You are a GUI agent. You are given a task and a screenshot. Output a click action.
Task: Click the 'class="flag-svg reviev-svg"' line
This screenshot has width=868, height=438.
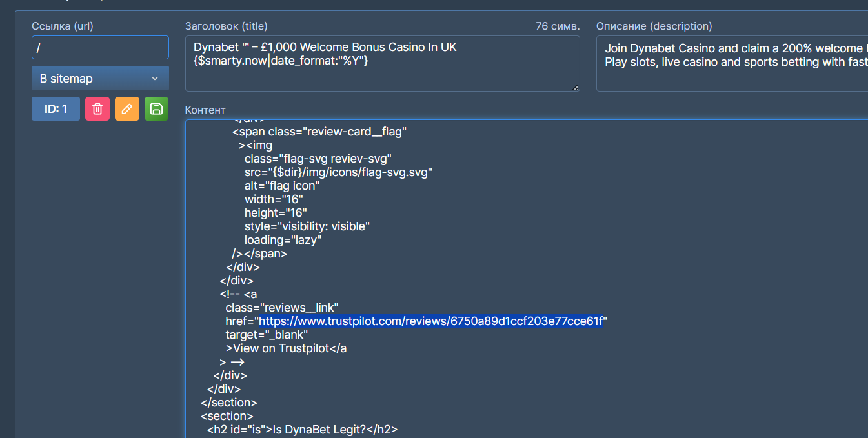click(x=318, y=159)
